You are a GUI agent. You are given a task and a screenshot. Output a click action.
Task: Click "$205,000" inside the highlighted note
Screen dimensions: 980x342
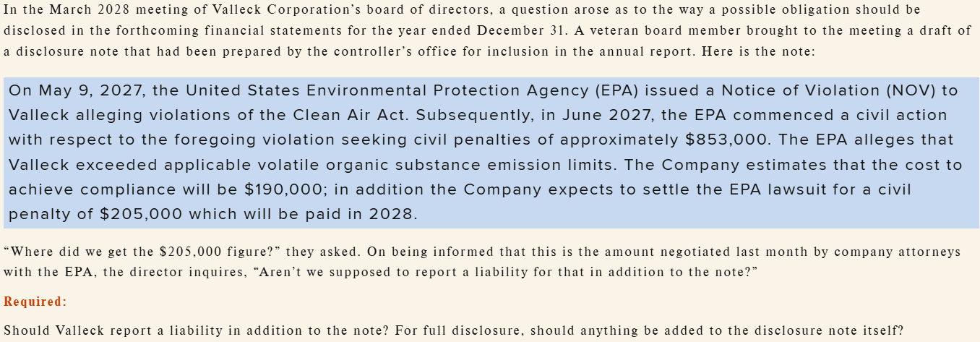[x=140, y=215]
